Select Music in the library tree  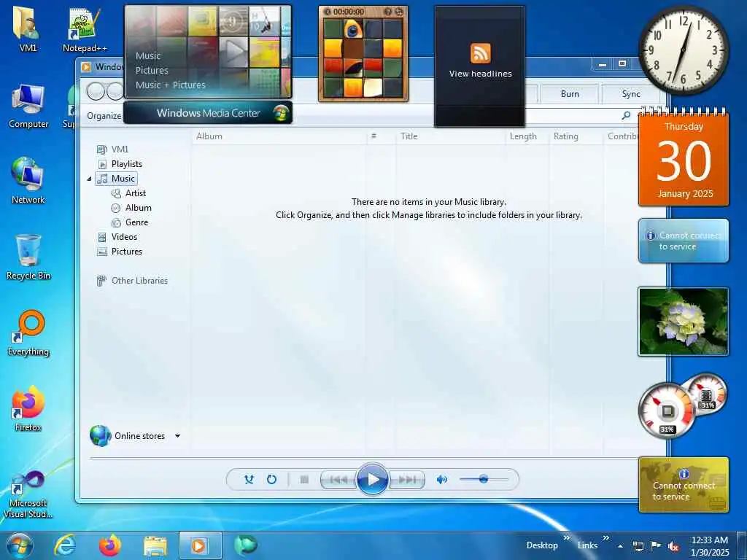pyautogui.click(x=117, y=179)
